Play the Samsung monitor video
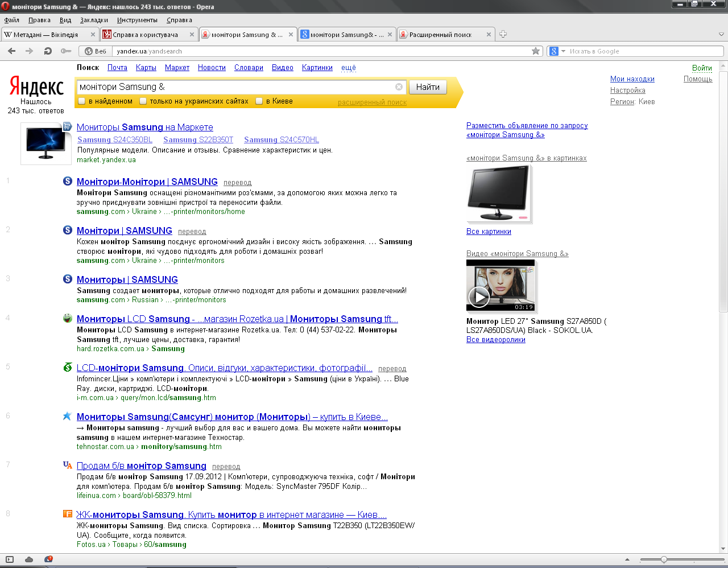The width and height of the screenshot is (728, 568). [478, 296]
